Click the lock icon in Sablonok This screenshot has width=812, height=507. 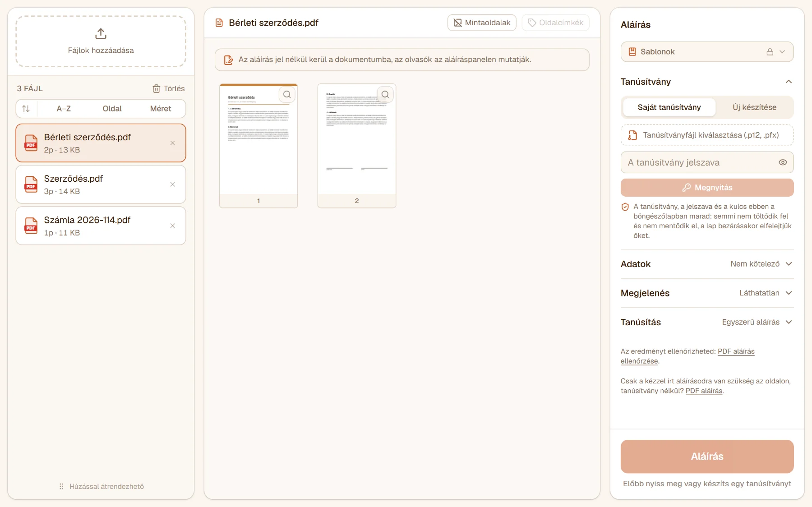coord(770,52)
